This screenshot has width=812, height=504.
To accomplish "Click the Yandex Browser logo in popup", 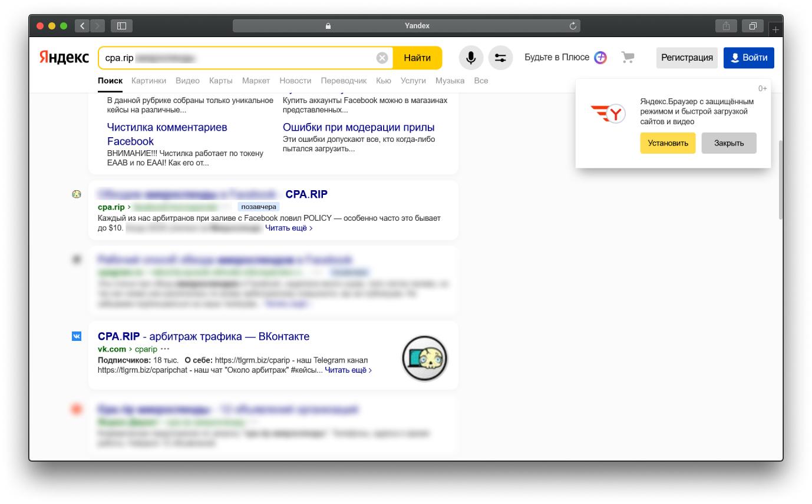I will [608, 114].
